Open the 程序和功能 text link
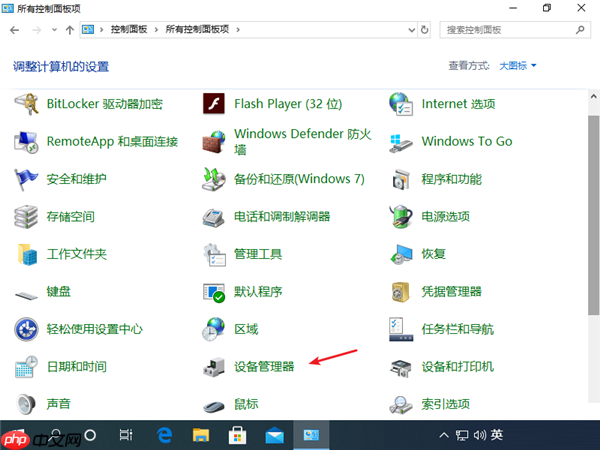 pyautogui.click(x=452, y=179)
